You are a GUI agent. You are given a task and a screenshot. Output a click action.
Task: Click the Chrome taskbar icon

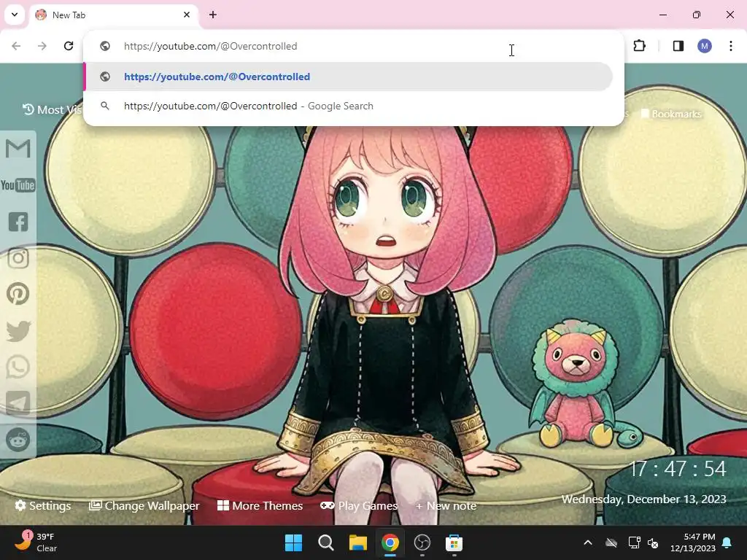(390, 542)
